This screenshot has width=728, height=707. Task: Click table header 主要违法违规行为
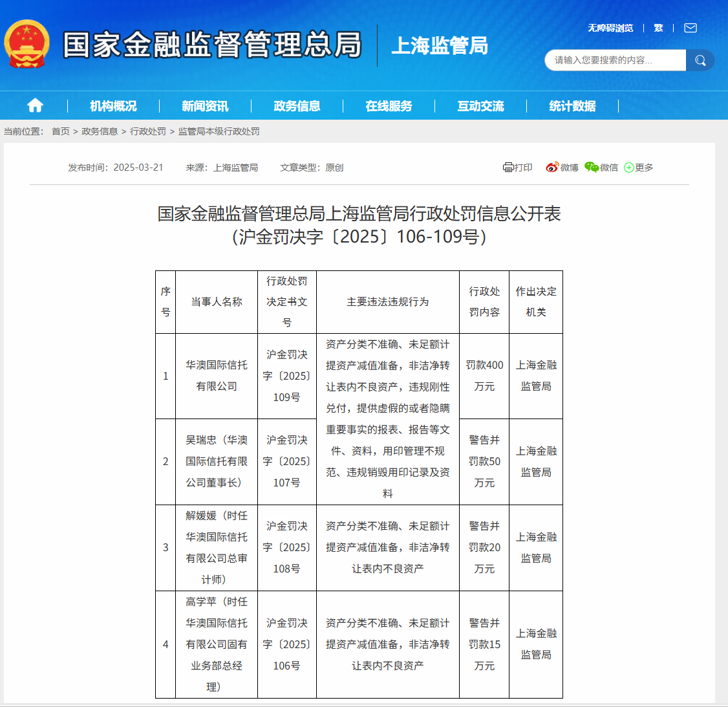pyautogui.click(x=388, y=302)
